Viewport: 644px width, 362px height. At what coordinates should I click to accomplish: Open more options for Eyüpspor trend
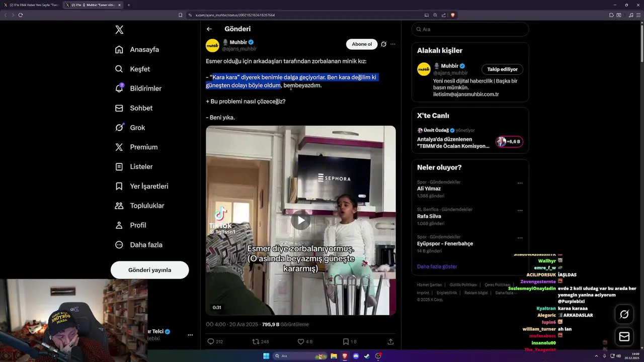[520, 238]
